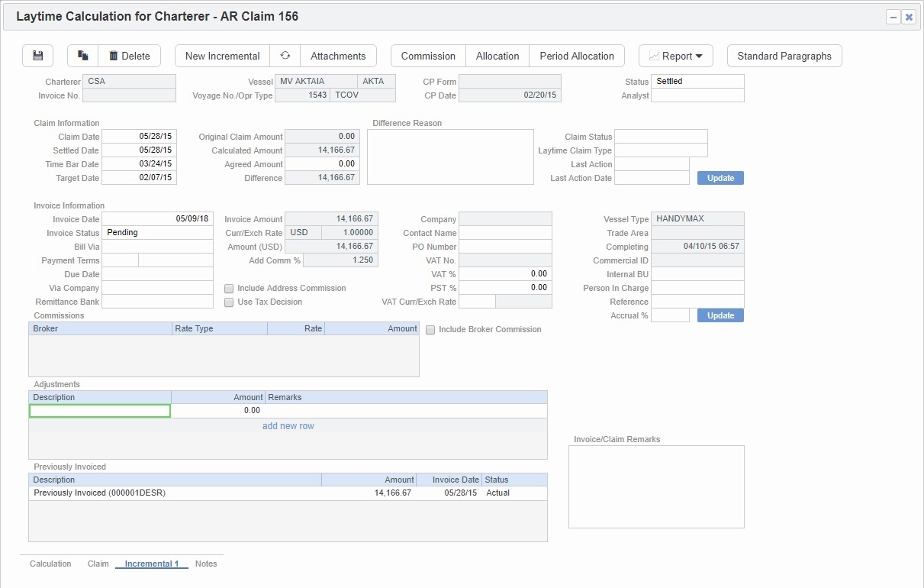Click the add new row link in Adjustments

288,425
